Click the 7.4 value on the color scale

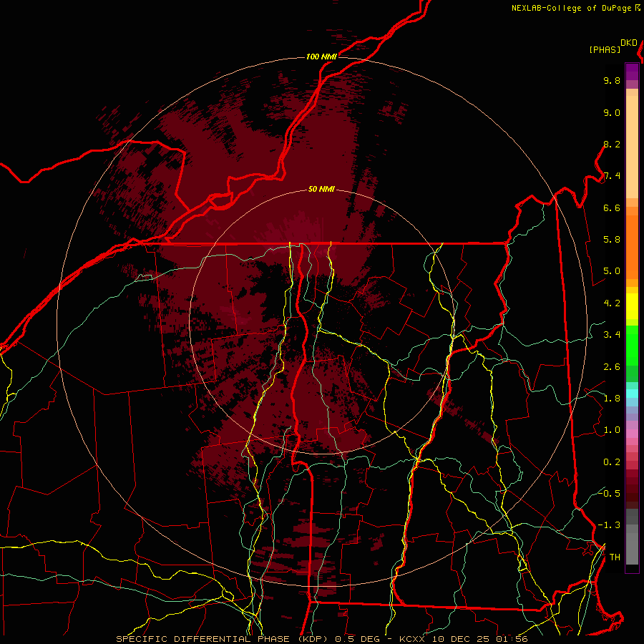[x=612, y=176]
